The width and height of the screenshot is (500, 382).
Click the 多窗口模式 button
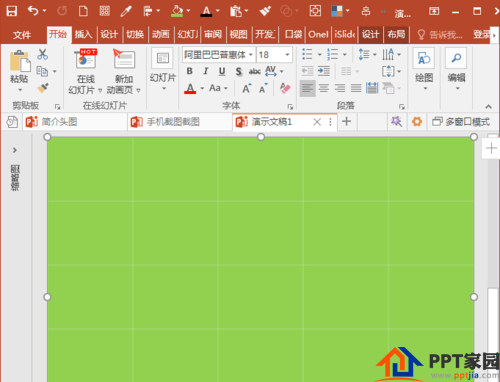461,122
